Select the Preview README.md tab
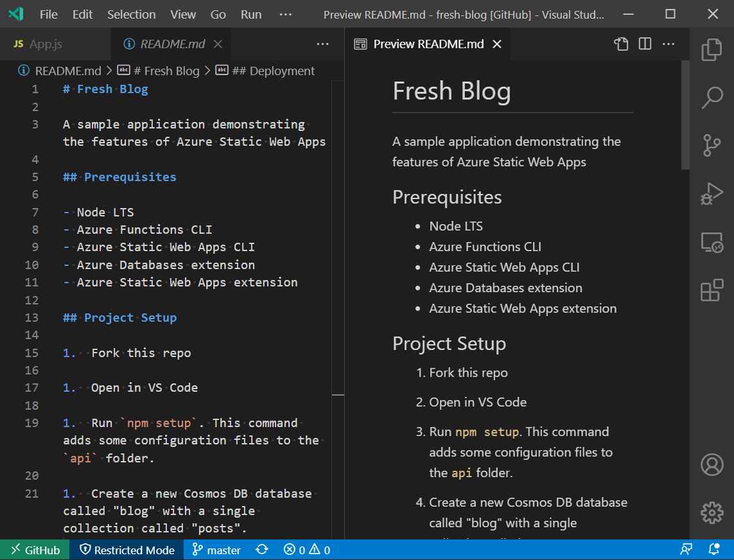The height and width of the screenshot is (560, 734). click(428, 44)
